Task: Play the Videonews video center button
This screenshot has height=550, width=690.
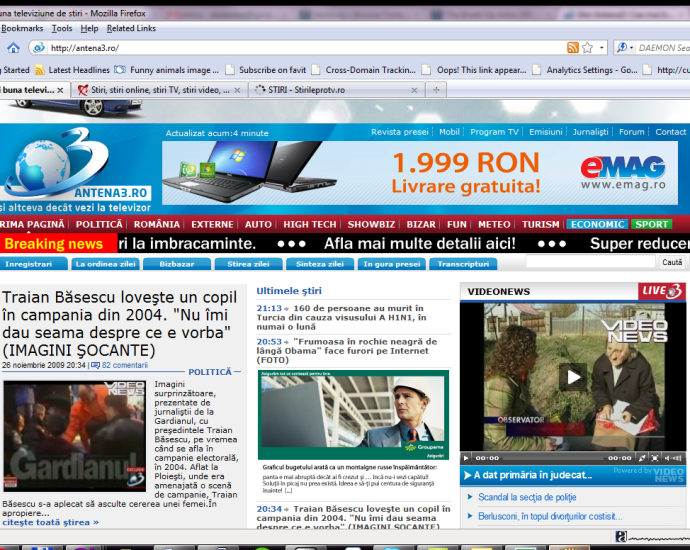Action: [573, 377]
